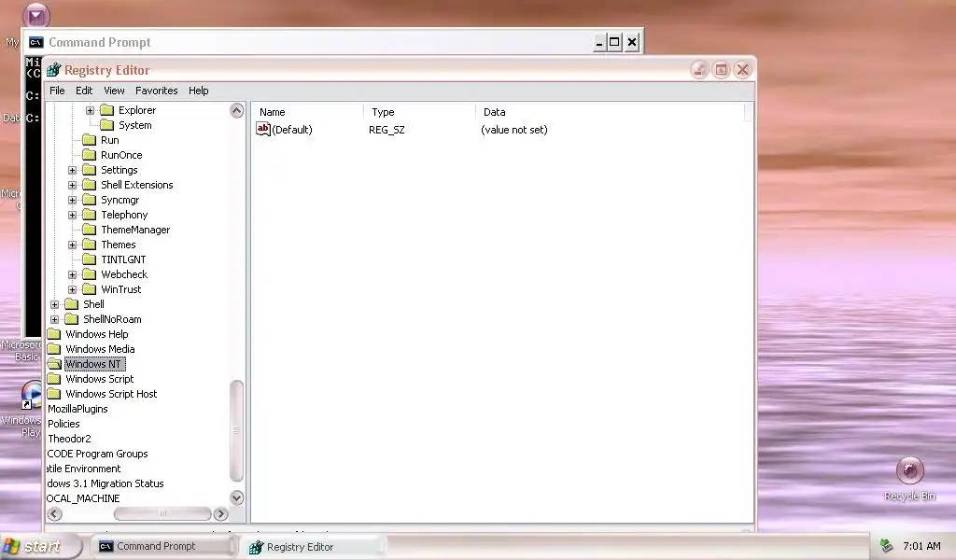Open the View menu in Registry Editor

pos(114,91)
